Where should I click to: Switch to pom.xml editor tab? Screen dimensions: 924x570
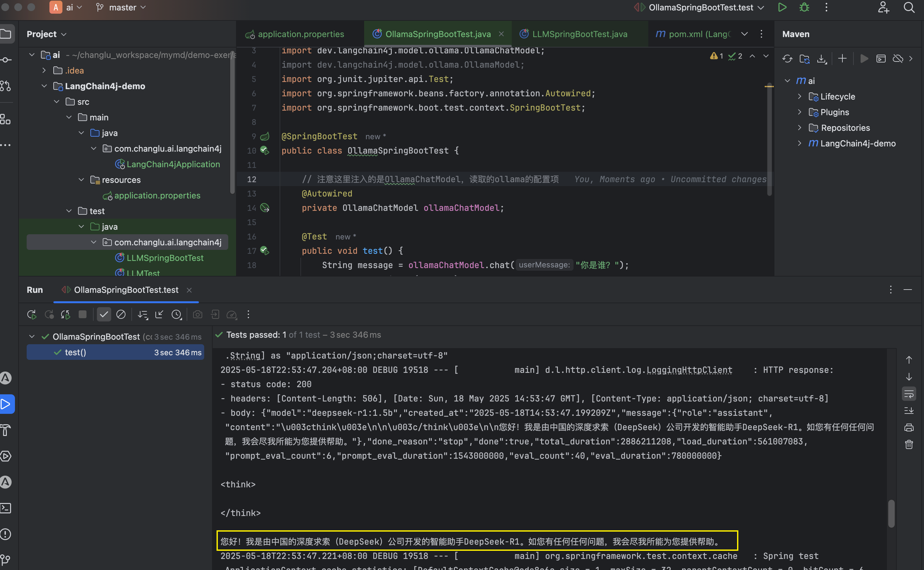pos(693,34)
